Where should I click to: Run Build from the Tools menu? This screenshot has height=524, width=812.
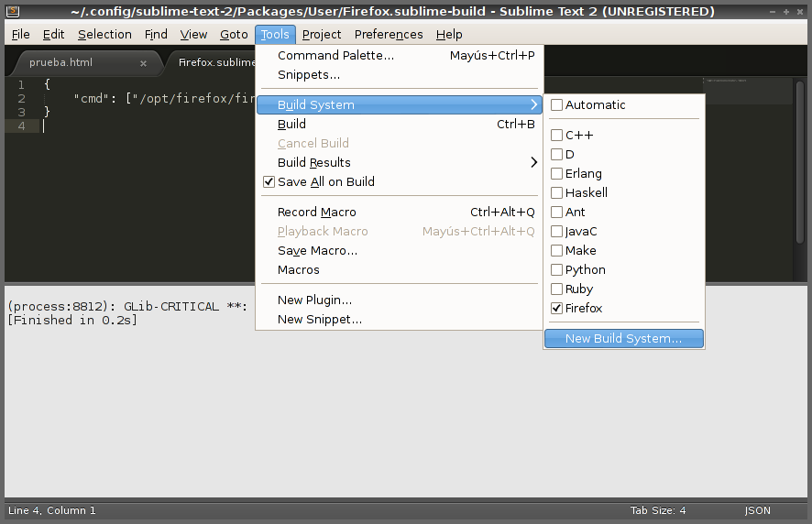coord(400,125)
